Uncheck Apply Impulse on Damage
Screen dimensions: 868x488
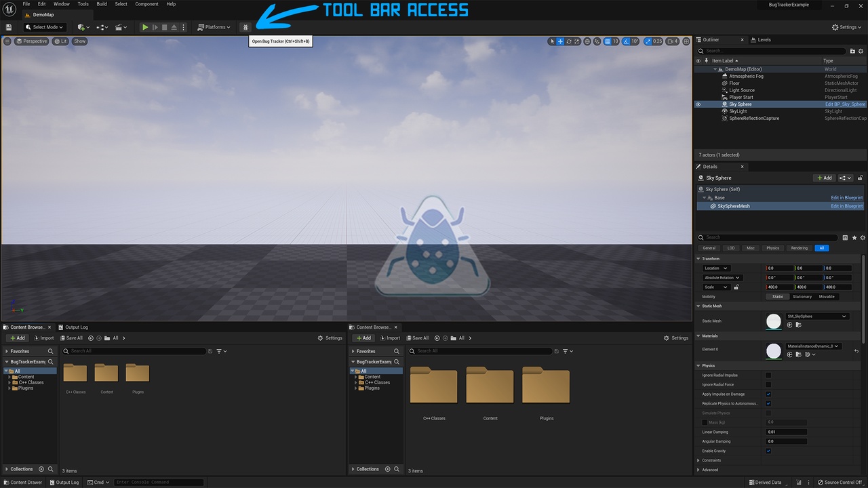point(768,394)
